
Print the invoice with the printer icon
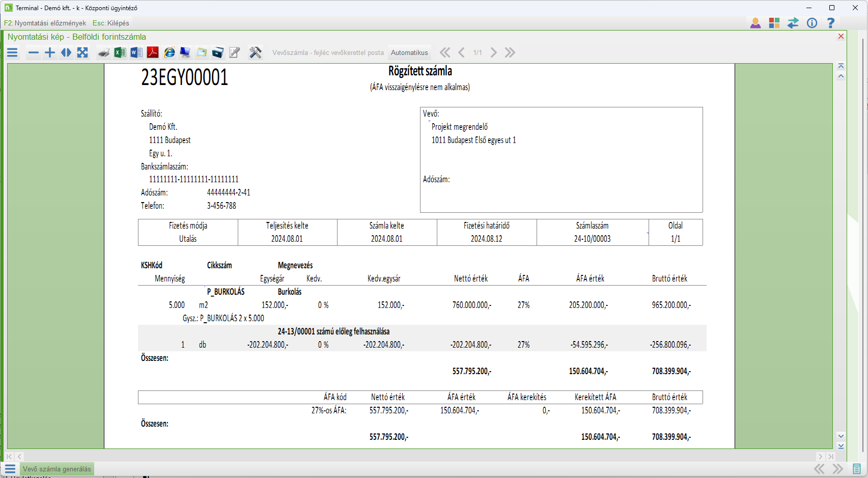click(104, 52)
